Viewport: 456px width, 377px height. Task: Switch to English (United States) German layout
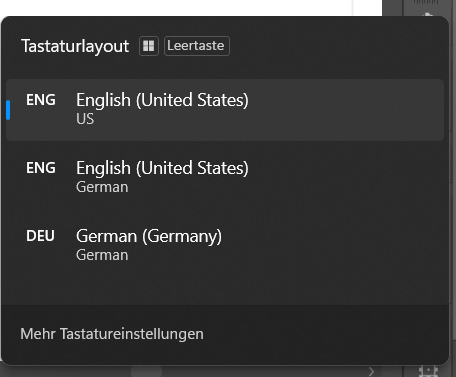pyautogui.click(x=225, y=178)
